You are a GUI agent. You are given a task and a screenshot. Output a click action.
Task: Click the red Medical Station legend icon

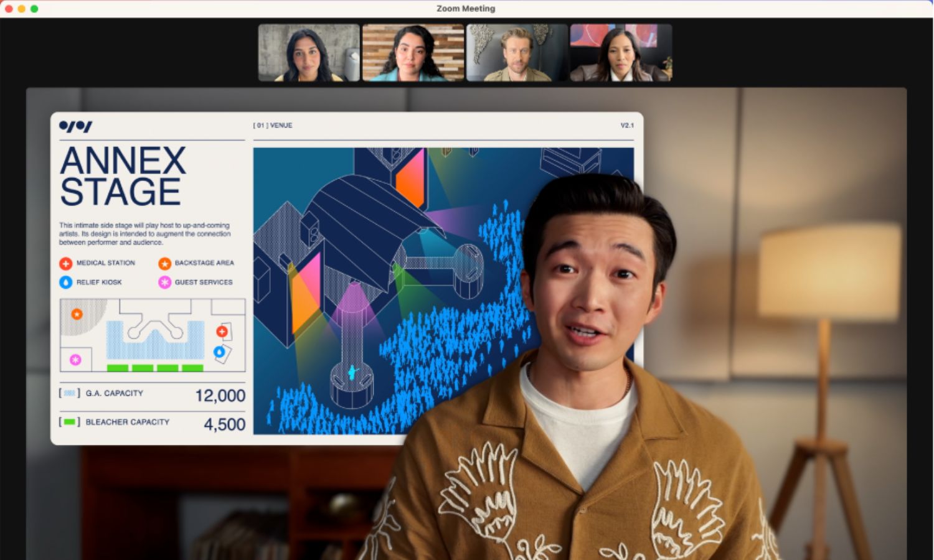65,263
